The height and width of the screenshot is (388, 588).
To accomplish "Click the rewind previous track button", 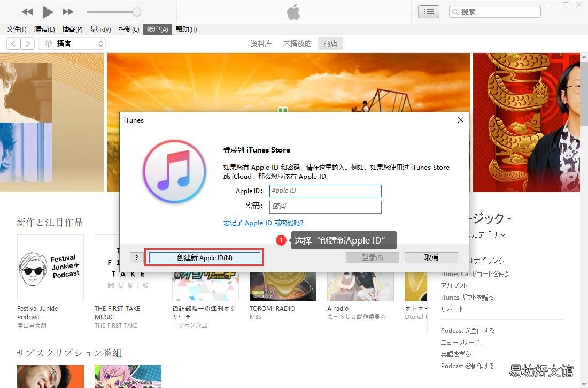I will point(27,12).
